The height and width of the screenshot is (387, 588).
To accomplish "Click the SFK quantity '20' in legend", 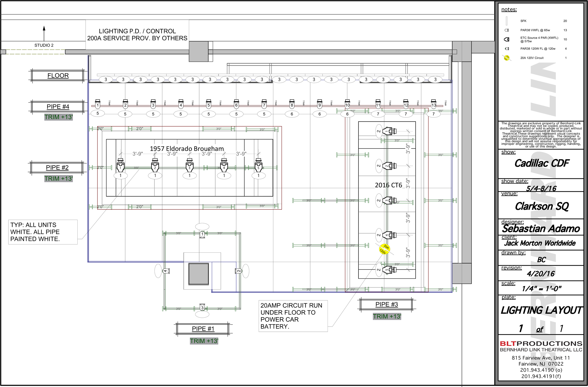I will click(x=565, y=21).
